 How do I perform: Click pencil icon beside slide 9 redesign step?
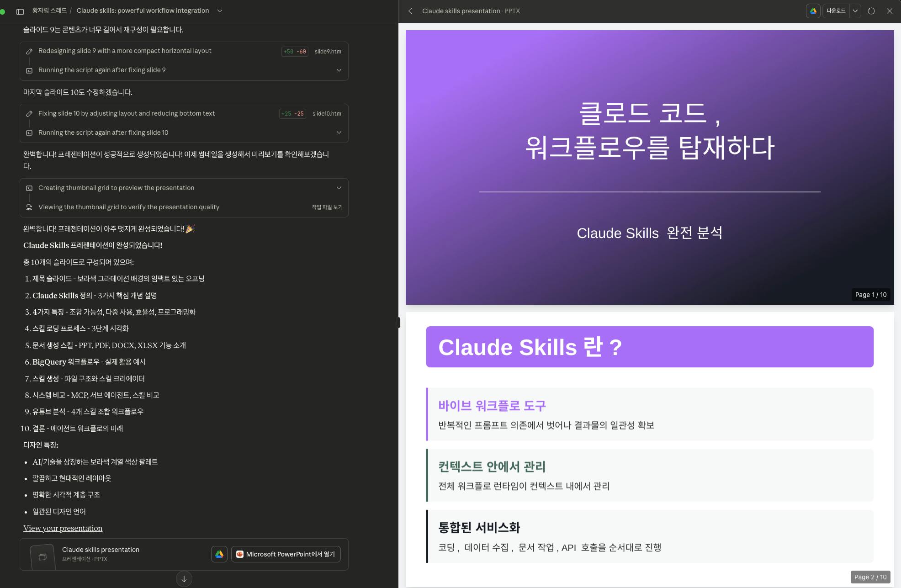pyautogui.click(x=30, y=51)
